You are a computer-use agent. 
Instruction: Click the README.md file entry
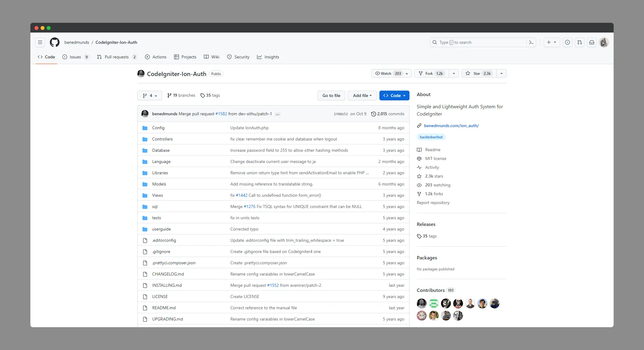click(164, 307)
